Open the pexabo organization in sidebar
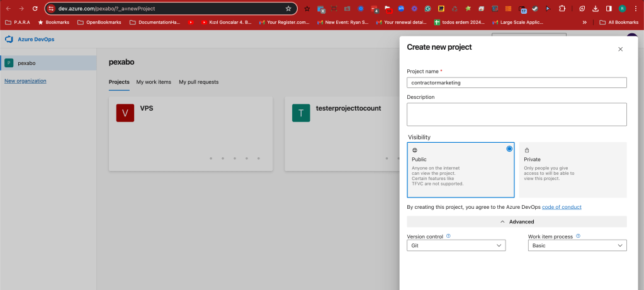This screenshot has width=644, height=290. (x=48, y=63)
